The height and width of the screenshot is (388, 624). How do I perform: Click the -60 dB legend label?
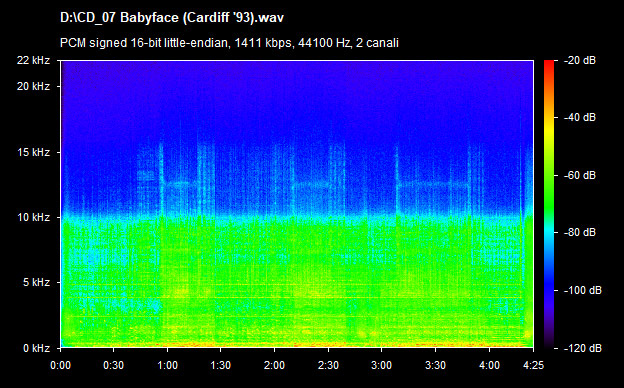coord(580,175)
